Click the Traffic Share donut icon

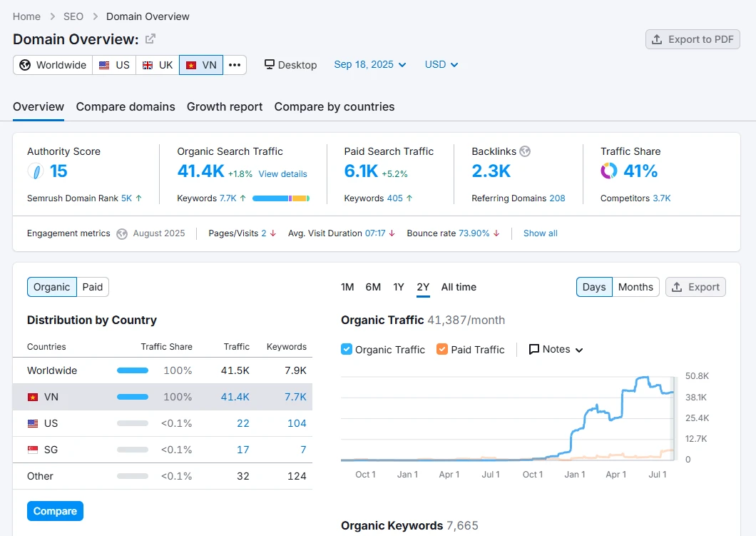609,171
